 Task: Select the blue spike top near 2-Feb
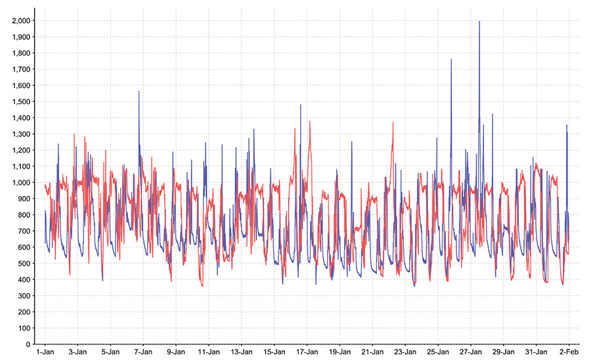(567, 125)
